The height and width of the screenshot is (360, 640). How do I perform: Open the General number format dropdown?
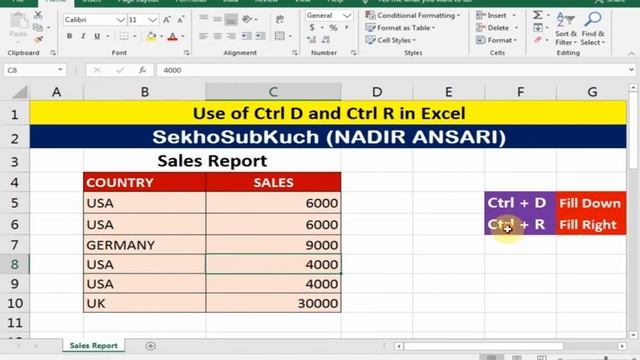click(347, 16)
